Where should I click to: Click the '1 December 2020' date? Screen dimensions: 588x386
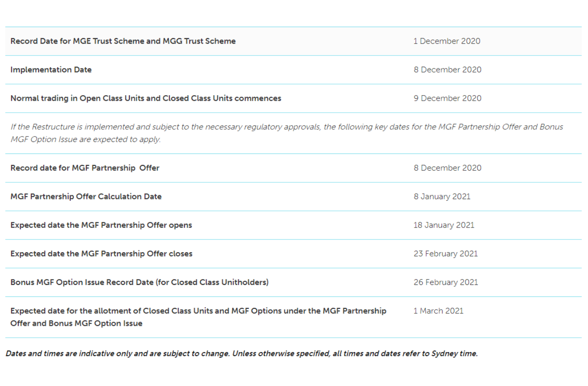coord(447,41)
